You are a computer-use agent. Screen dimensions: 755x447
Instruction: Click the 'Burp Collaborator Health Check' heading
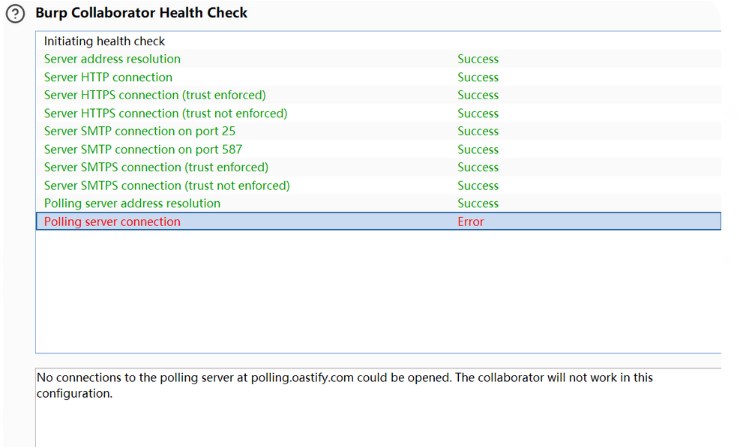tap(141, 13)
